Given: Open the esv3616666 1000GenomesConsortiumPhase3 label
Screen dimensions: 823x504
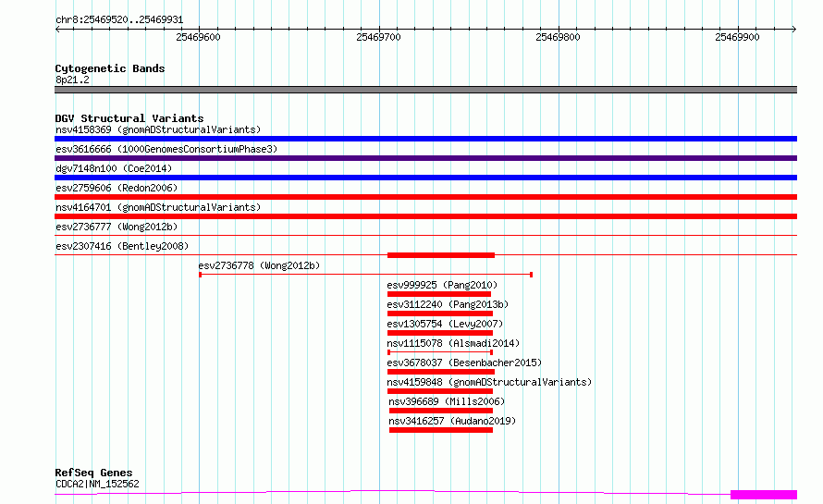Looking at the screenshot, I should pos(166,149).
